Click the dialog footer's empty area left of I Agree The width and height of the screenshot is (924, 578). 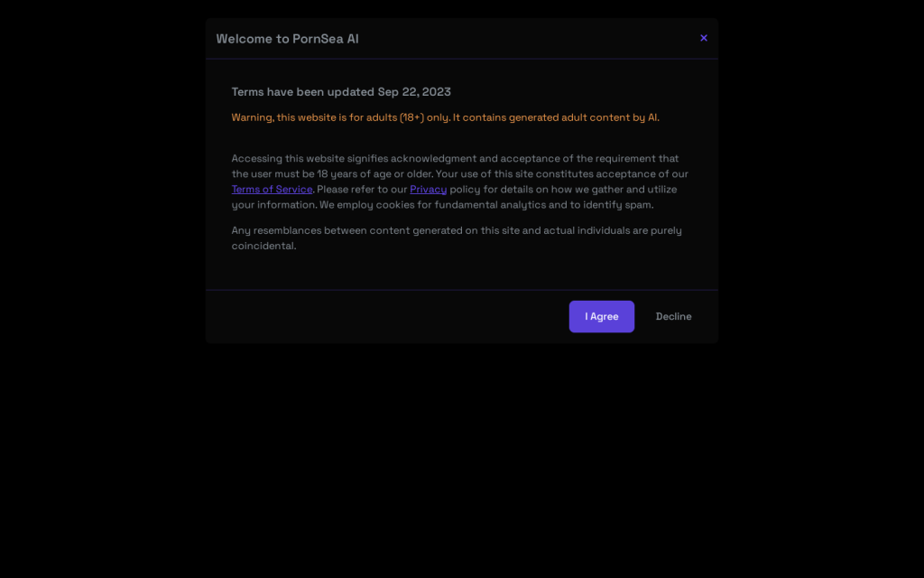[x=387, y=317]
